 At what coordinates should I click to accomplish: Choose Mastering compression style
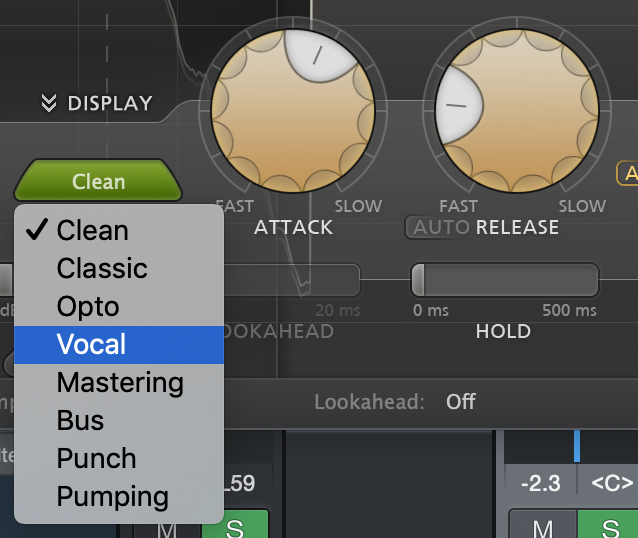(119, 383)
